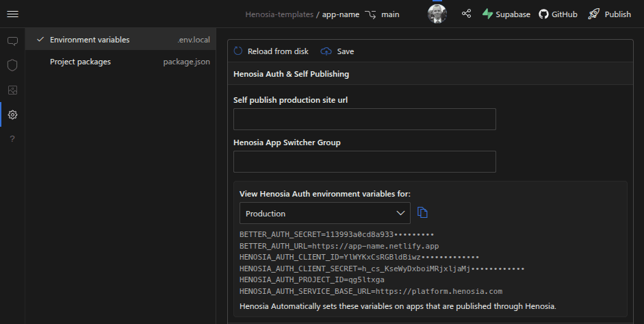Click the .env.local file label
The height and width of the screenshot is (324, 644).
pyautogui.click(x=194, y=40)
